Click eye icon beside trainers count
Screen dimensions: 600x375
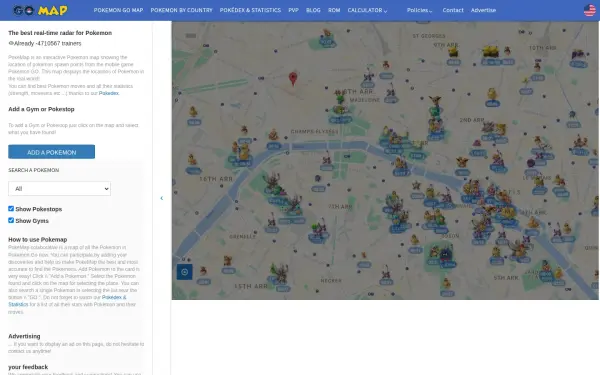point(11,43)
